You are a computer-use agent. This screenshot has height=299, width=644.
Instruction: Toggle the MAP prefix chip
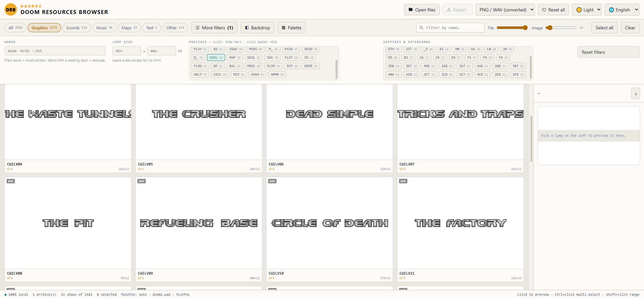point(235,58)
